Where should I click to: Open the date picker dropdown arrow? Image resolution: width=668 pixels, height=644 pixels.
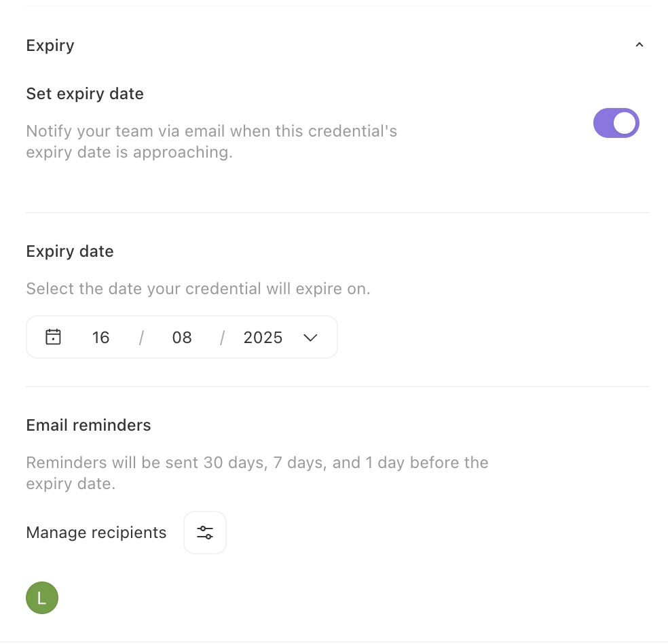coord(310,338)
